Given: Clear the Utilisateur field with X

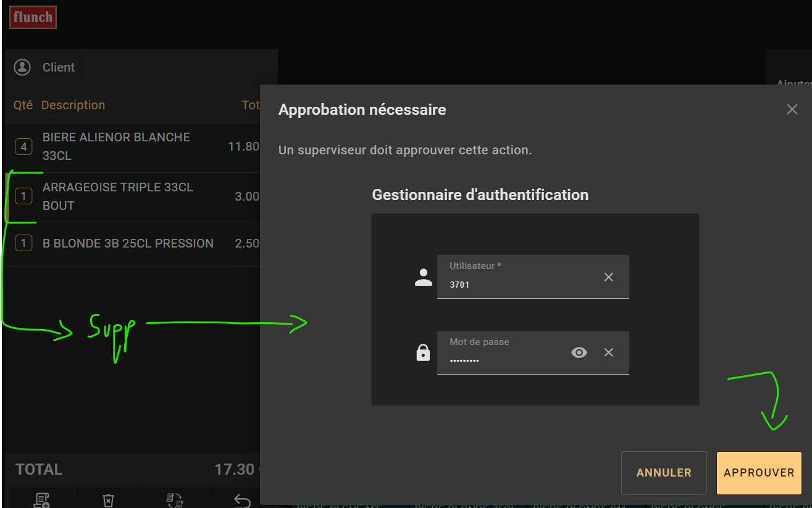Looking at the screenshot, I should click(x=608, y=277).
